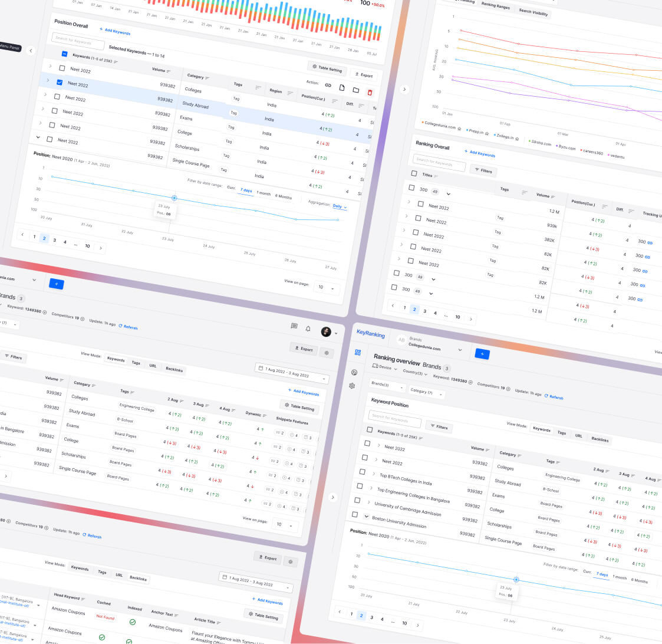
Task: Select 1 month range in Position Overall chart
Action: (x=264, y=193)
